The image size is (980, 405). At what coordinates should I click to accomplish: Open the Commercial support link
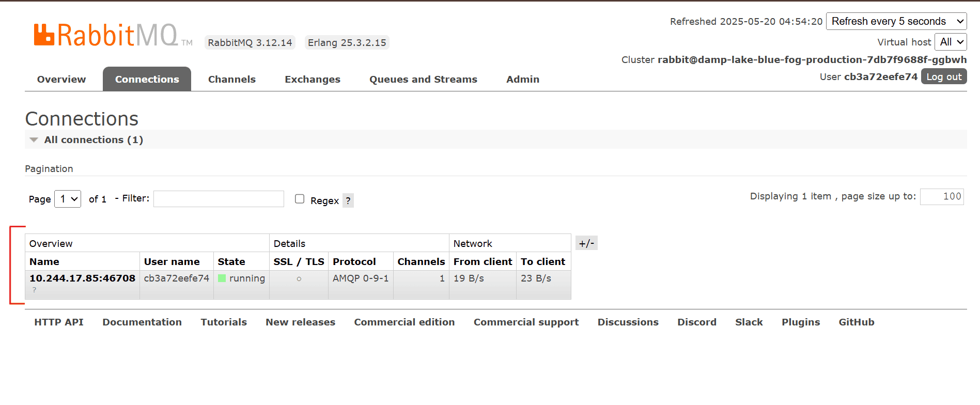526,322
